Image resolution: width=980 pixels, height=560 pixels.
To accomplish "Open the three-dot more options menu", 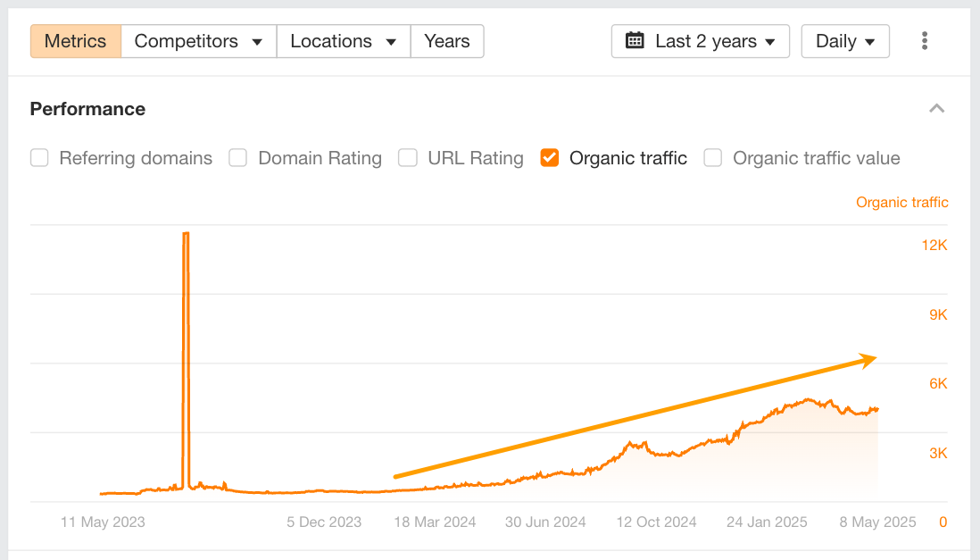I will click(x=925, y=41).
